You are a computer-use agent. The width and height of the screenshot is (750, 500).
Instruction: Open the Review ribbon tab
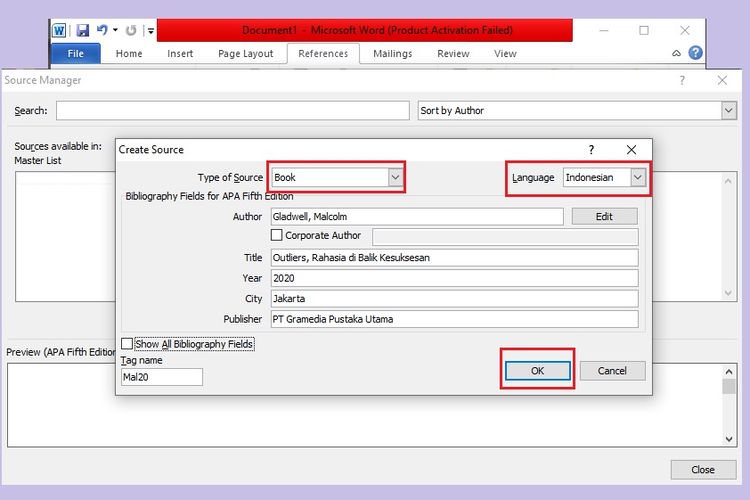(x=453, y=54)
